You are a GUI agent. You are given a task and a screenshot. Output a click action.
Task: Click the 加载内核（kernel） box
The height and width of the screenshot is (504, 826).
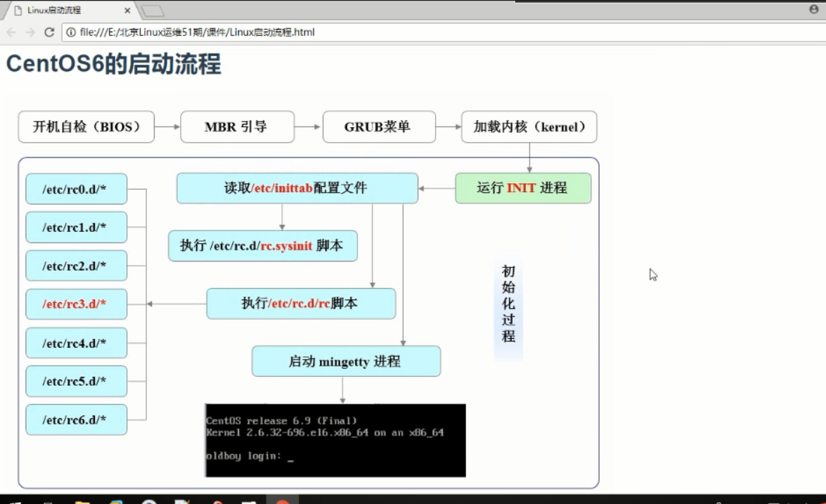(x=529, y=127)
